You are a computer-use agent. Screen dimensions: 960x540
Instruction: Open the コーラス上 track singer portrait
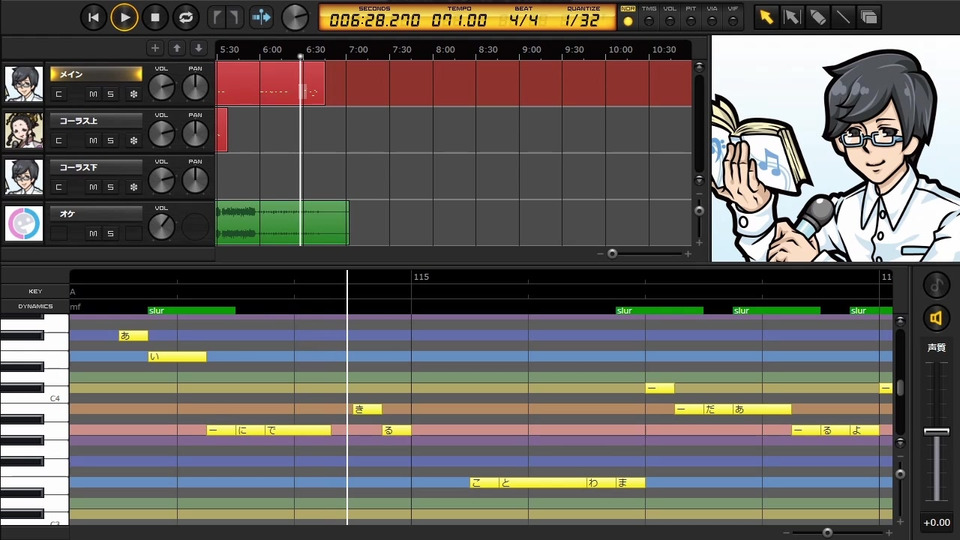(x=24, y=130)
